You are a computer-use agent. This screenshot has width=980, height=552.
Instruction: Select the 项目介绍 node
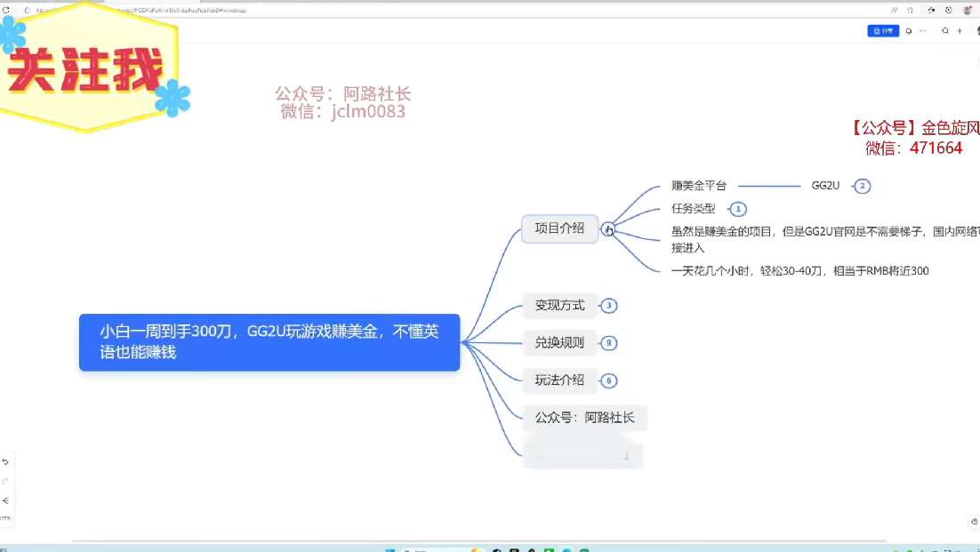click(x=560, y=228)
